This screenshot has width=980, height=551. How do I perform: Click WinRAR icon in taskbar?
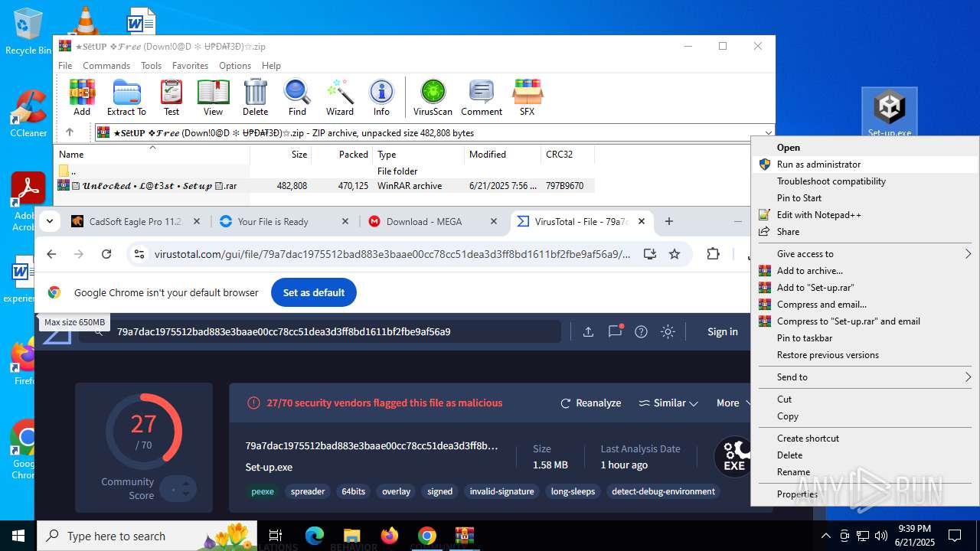coord(465,536)
